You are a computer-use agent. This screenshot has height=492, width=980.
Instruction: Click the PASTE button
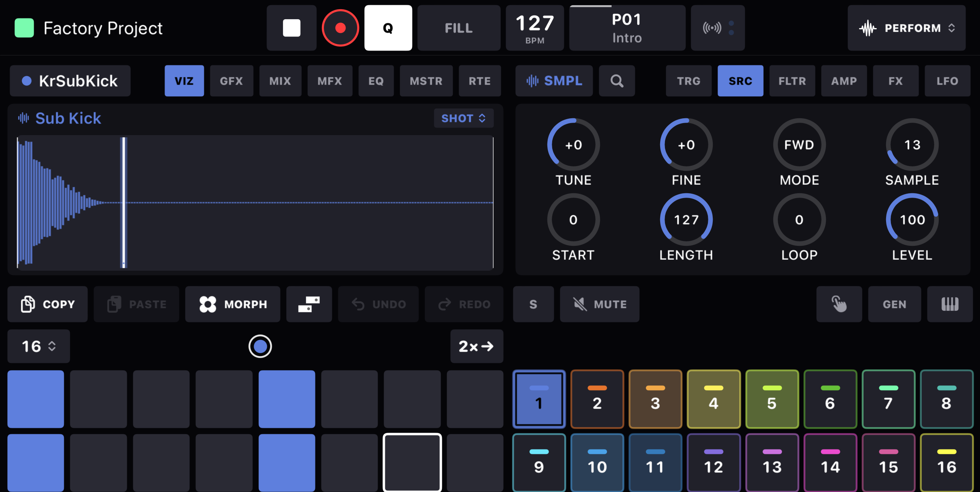pyautogui.click(x=136, y=304)
